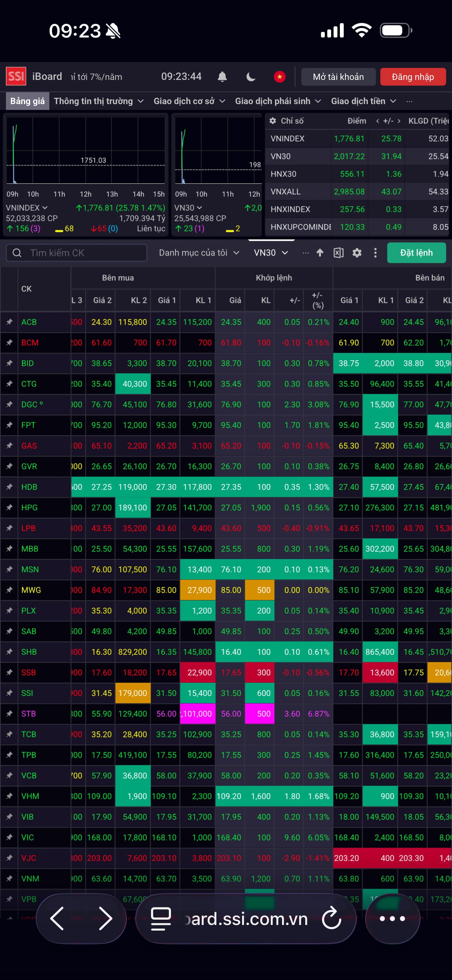Toggle pin for FPT row
This screenshot has height=980, width=452.
click(x=9, y=425)
